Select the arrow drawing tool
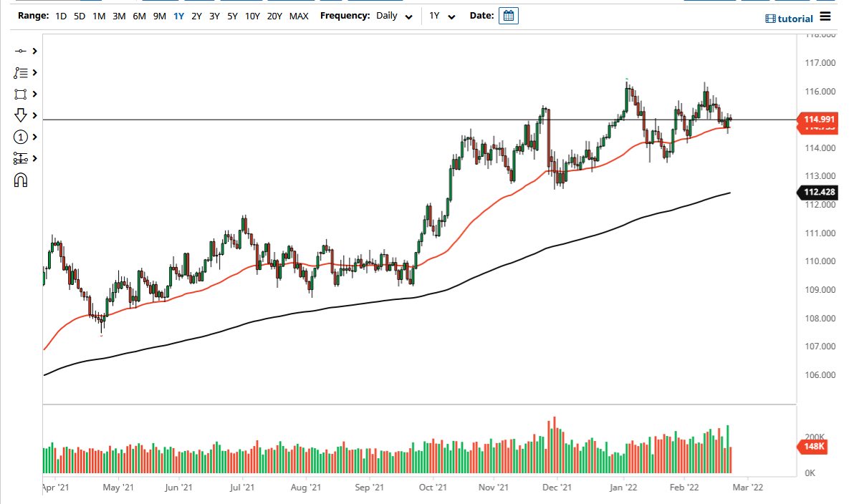Image resolution: width=849 pixels, height=504 pixels. point(19,115)
